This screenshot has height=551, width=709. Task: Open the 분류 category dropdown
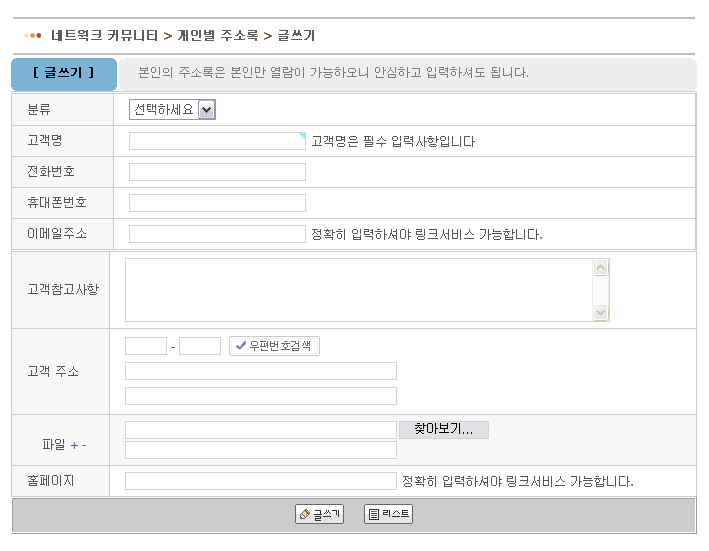tap(172, 110)
